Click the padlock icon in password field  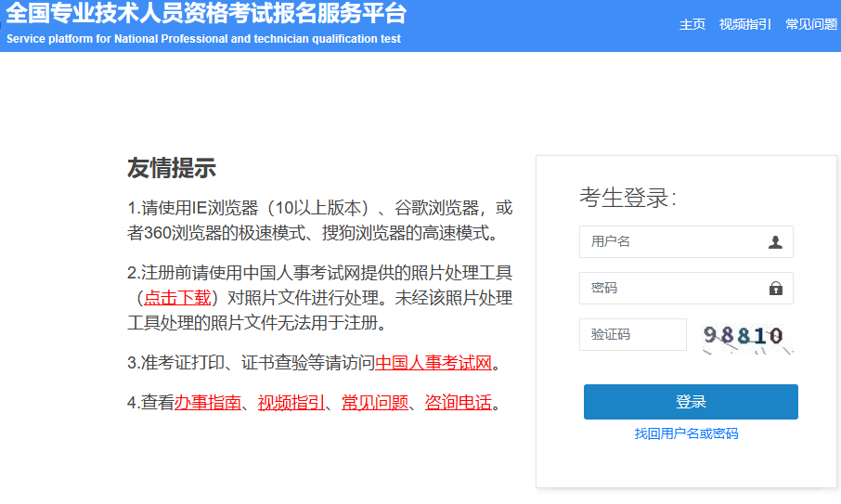tap(775, 289)
